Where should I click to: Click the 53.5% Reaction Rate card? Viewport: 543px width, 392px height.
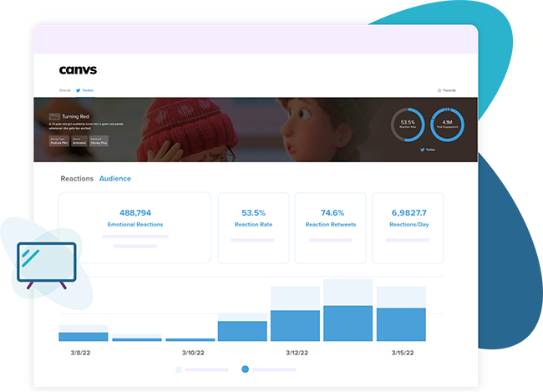point(253,227)
